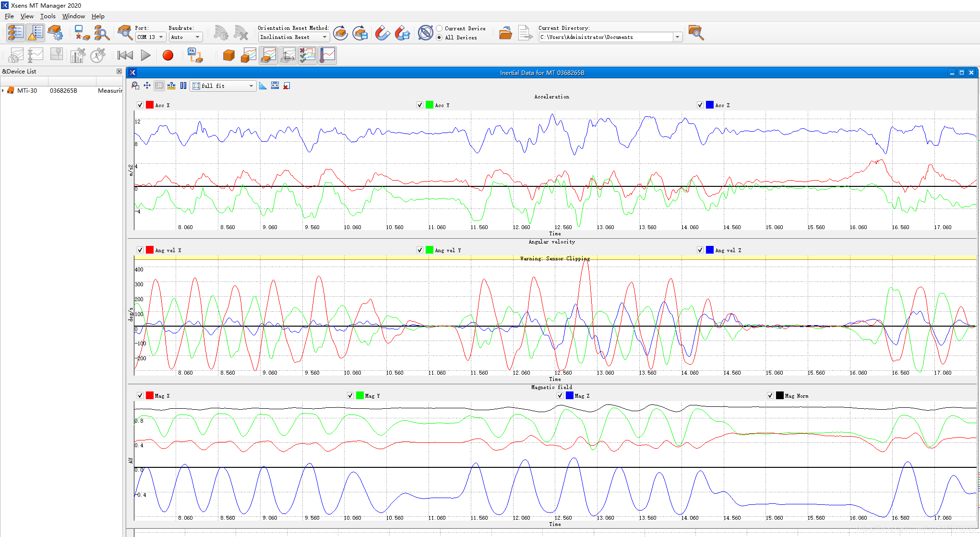This screenshot has height=537, width=980.
Task: Click the Mag Z blue color swatch
Action: pyautogui.click(x=570, y=396)
